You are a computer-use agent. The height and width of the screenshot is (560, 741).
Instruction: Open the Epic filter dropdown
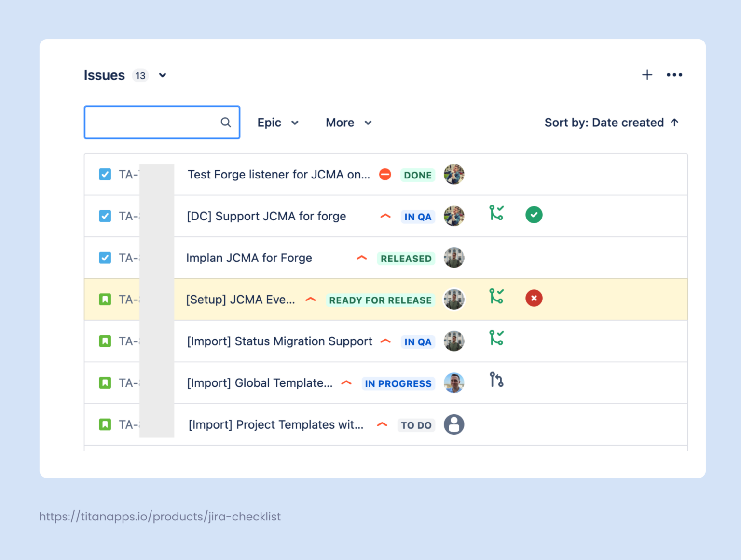(278, 123)
